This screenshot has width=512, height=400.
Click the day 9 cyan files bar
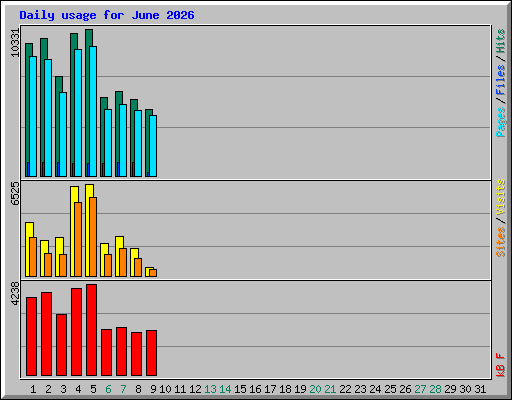[x=153, y=146]
